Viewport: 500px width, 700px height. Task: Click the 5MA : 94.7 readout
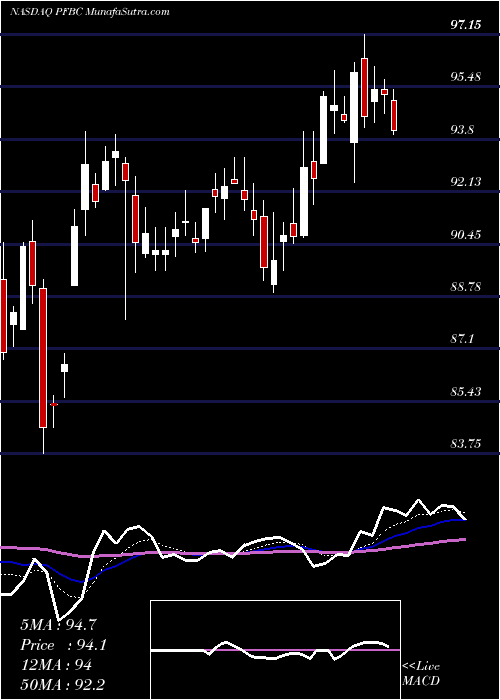[58, 625]
